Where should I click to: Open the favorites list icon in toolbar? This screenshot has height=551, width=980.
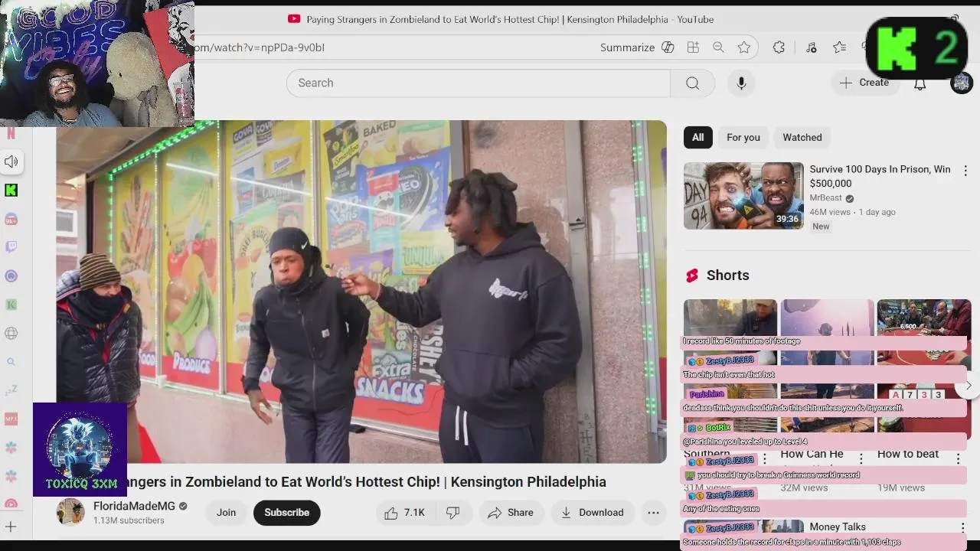(840, 47)
